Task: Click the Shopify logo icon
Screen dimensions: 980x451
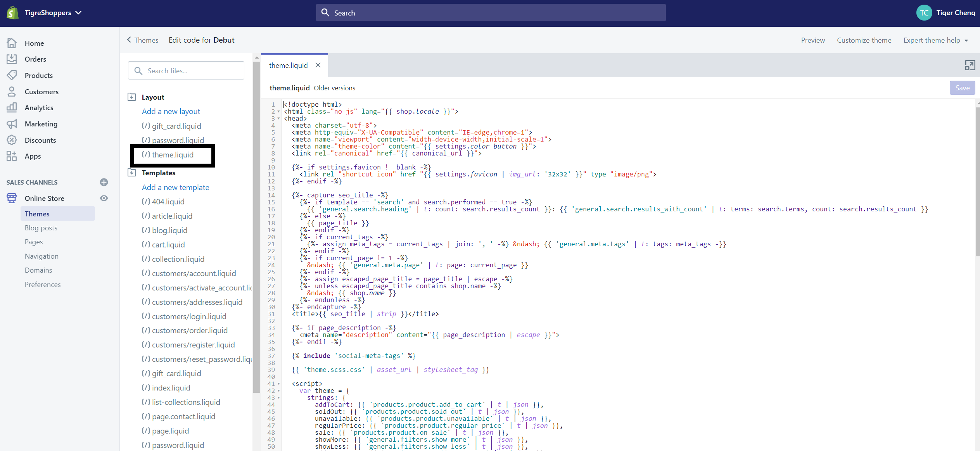Action: (12, 12)
